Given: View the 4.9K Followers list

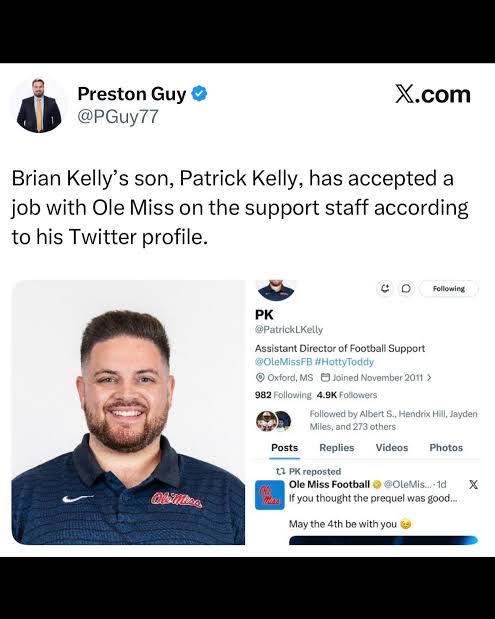Looking at the screenshot, I should point(347,395).
